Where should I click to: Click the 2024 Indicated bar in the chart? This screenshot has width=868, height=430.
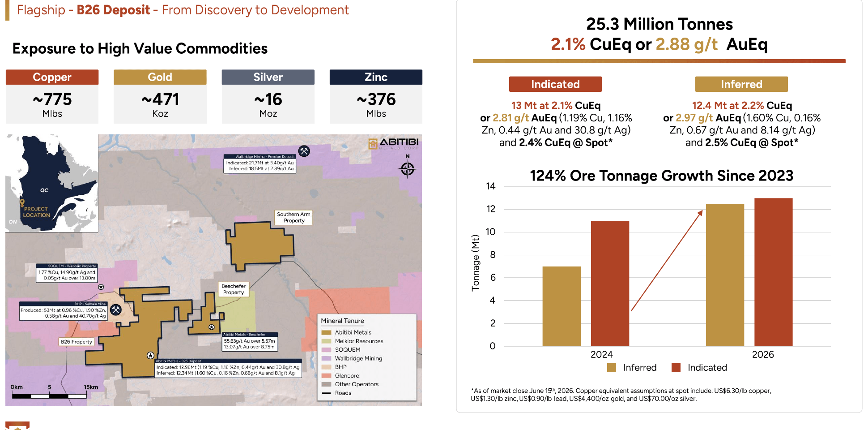coord(610,284)
